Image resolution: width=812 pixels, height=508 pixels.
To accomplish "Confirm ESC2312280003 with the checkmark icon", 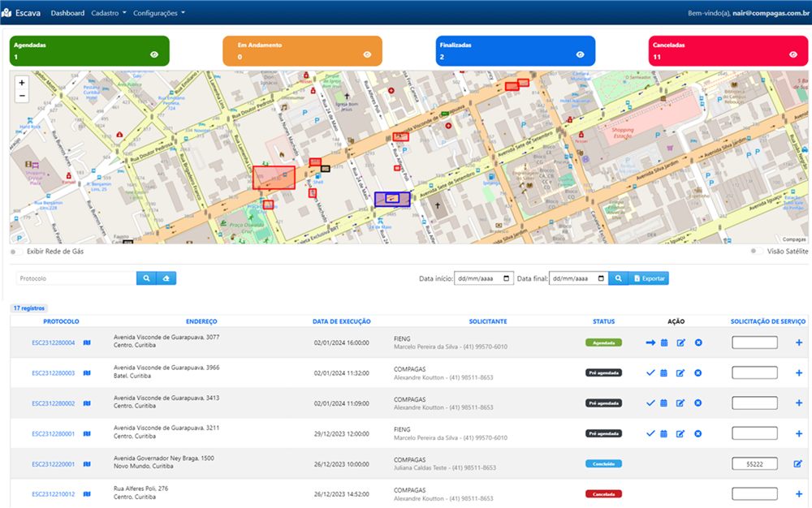I will coord(650,373).
